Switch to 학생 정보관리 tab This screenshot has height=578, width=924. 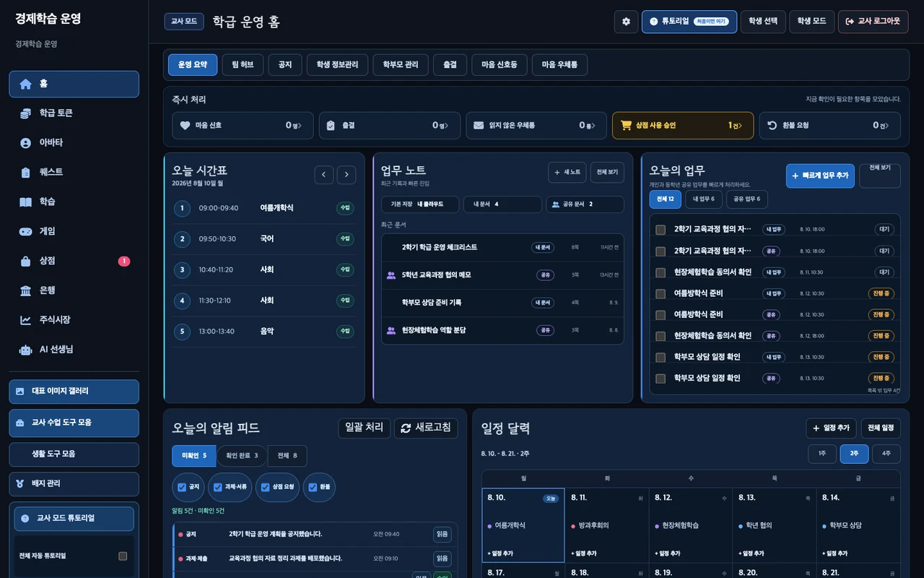337,64
